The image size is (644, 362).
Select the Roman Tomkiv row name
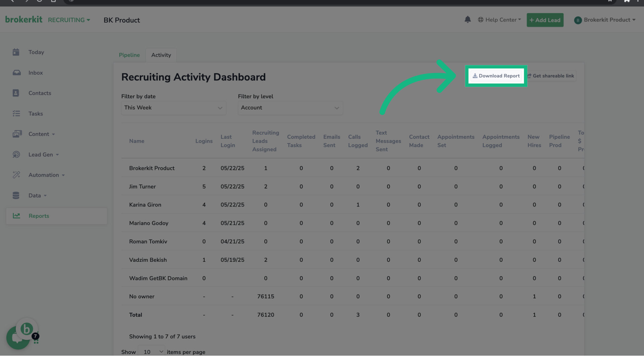click(x=148, y=242)
